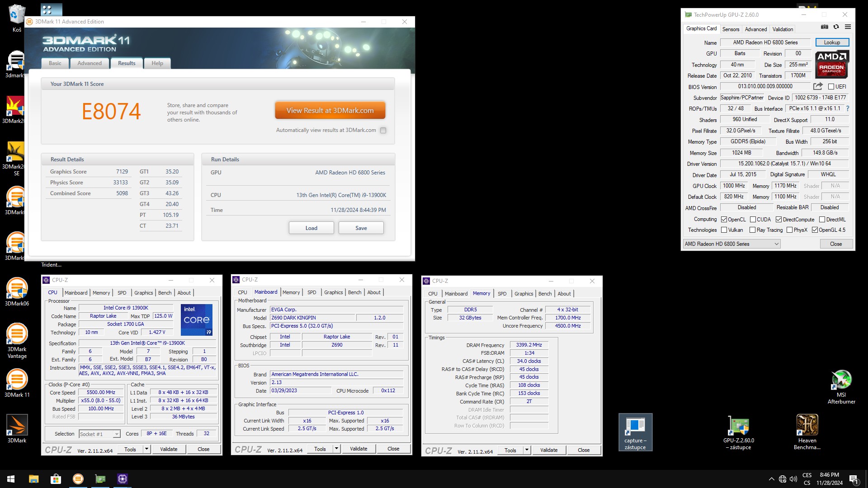Click Validate in CPU-Z Memory window
The image size is (868, 488).
[549, 450]
